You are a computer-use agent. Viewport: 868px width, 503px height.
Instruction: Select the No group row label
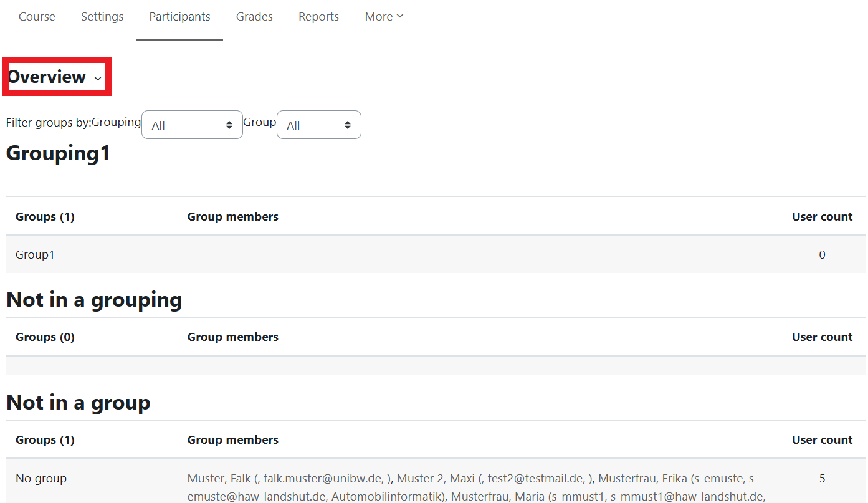(41, 479)
